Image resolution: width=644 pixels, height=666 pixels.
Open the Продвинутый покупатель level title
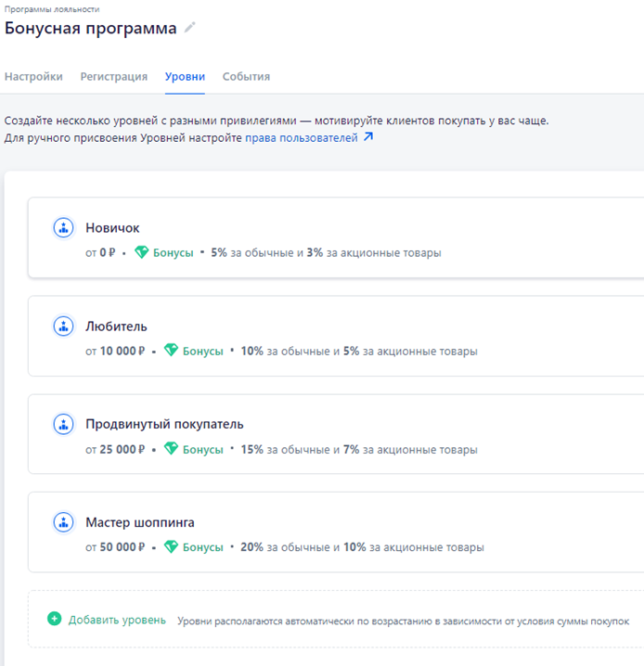pyautogui.click(x=164, y=424)
